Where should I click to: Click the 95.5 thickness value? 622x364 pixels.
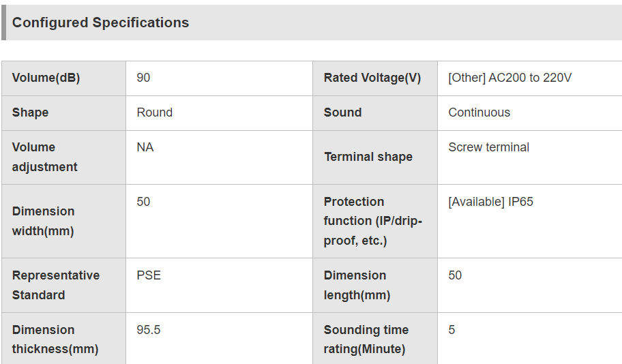pyautogui.click(x=149, y=330)
